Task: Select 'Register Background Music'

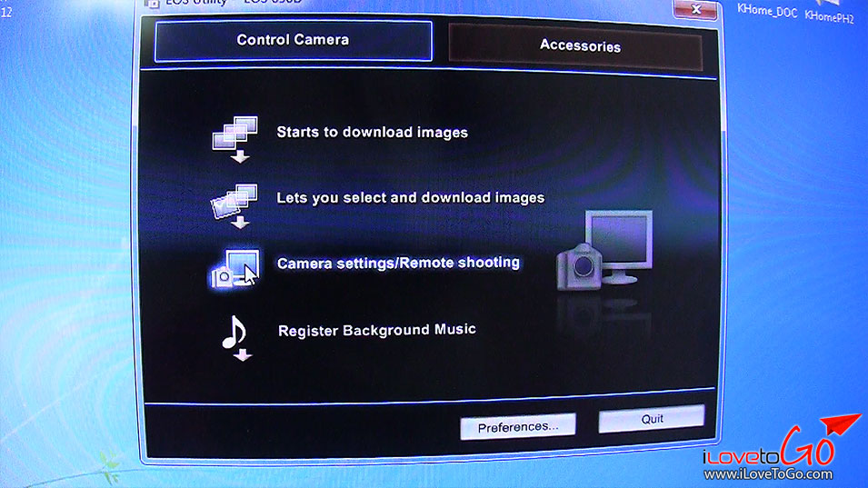Action: (x=376, y=330)
